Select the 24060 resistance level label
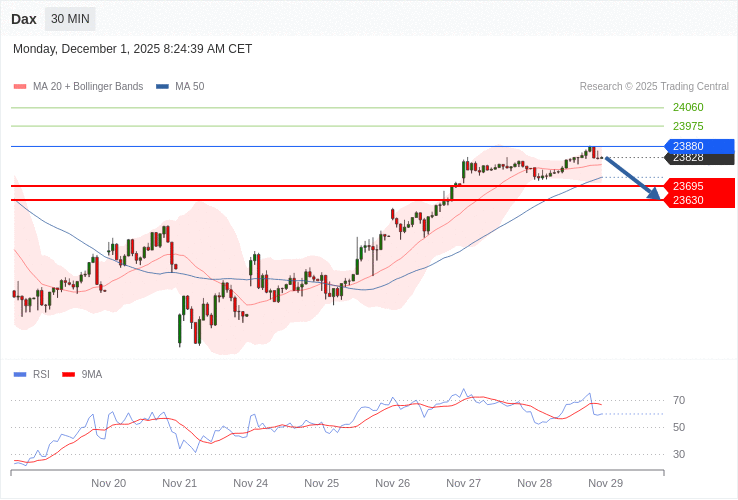Image resolution: width=738 pixels, height=500 pixels. click(x=688, y=107)
